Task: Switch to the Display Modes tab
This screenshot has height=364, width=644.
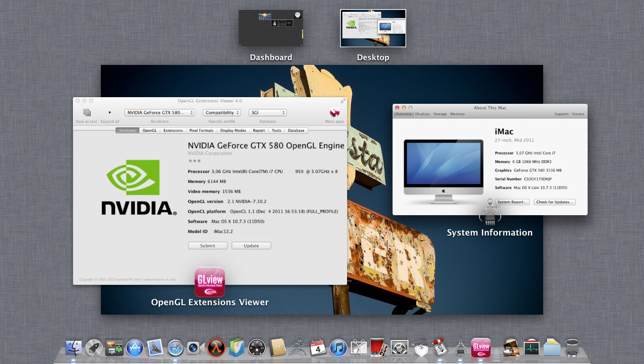Action: [233, 130]
